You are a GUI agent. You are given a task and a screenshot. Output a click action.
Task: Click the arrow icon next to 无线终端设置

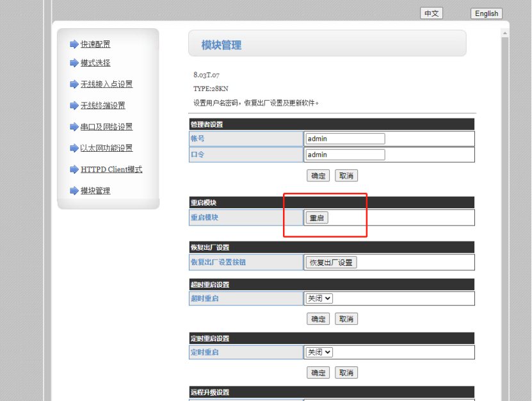point(74,106)
